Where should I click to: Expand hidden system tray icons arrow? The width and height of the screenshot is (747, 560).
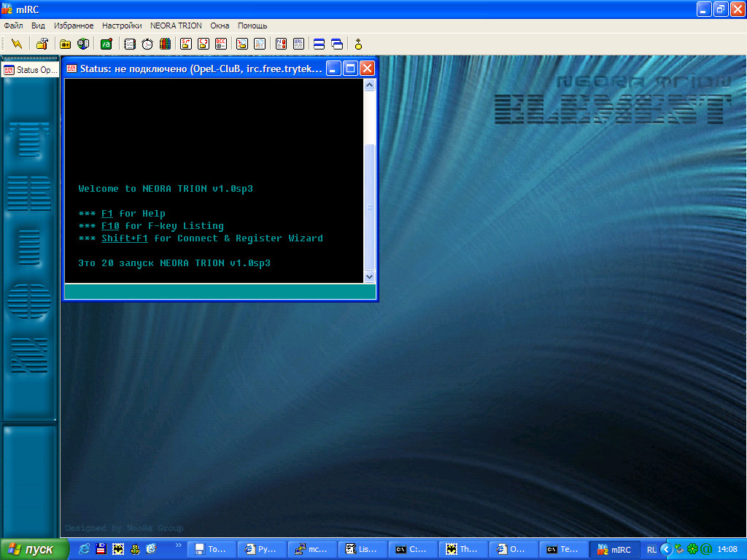[666, 549]
